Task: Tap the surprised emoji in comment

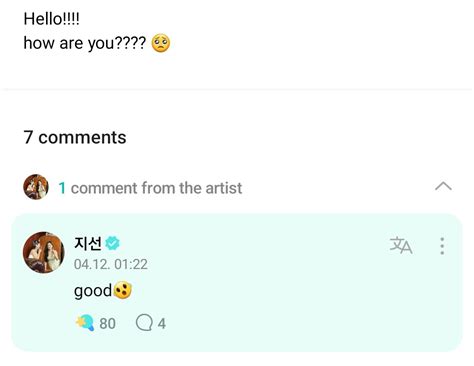Action: 122,290
